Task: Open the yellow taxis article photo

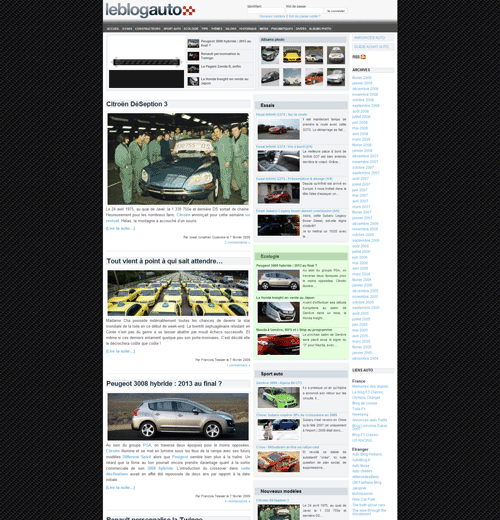Action: [178, 293]
